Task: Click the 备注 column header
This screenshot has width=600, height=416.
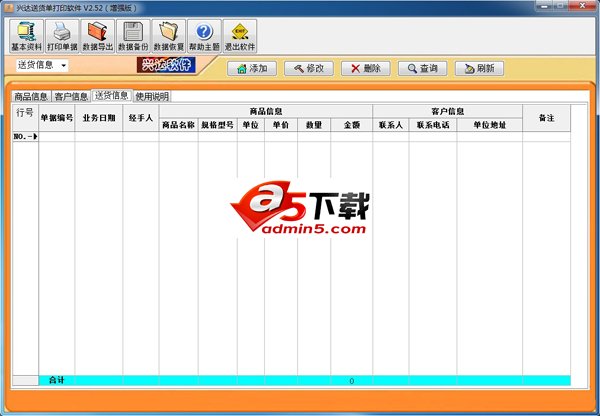Action: [x=546, y=118]
